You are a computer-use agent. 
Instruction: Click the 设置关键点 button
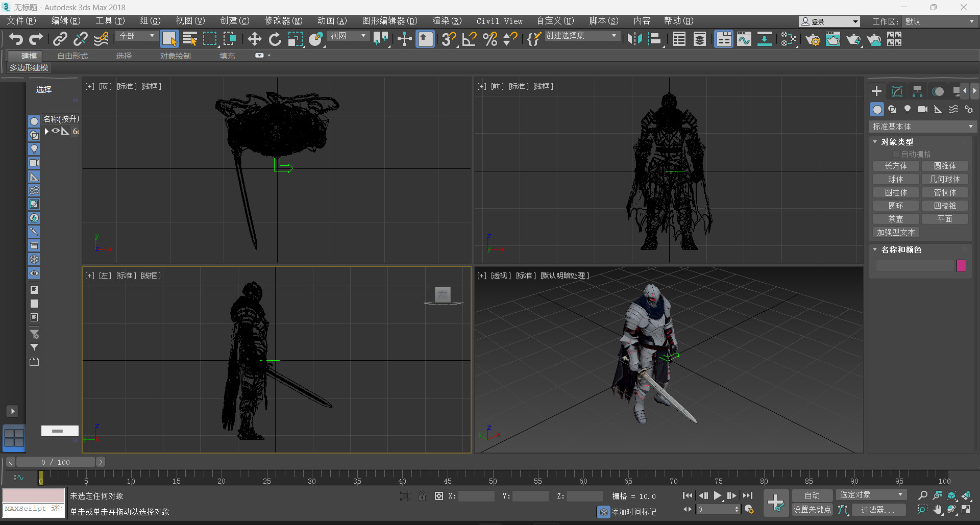(x=812, y=509)
